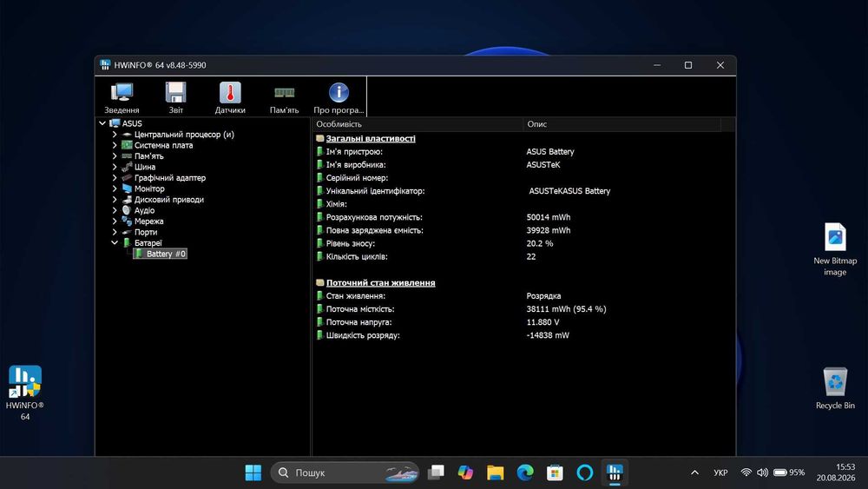
Task: Expand Дисковий приводи node
Action: click(x=115, y=200)
